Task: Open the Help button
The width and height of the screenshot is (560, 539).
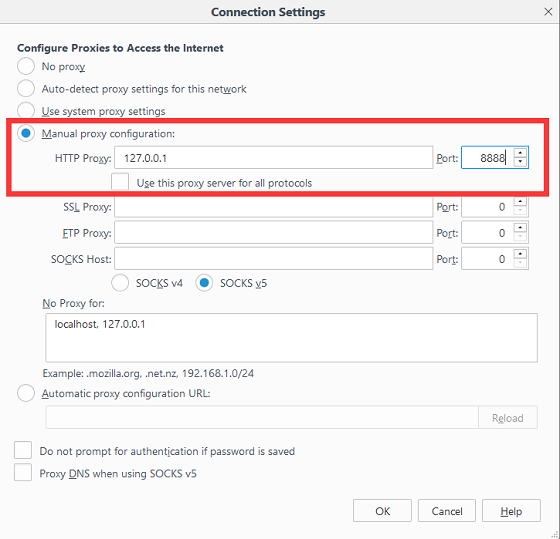Action: pyautogui.click(x=511, y=511)
